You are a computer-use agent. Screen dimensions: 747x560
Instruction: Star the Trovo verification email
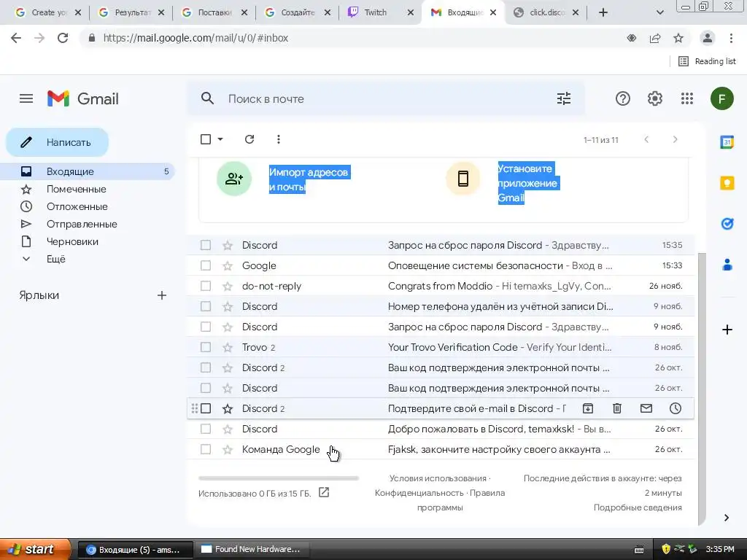(x=228, y=347)
